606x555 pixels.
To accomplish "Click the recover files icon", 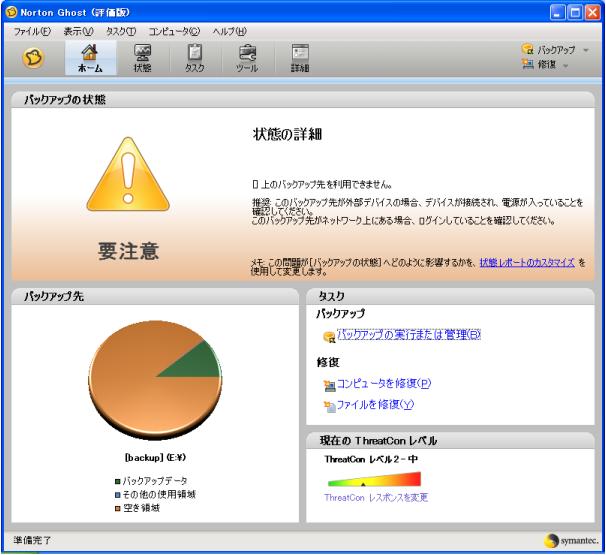I will pos(329,407).
